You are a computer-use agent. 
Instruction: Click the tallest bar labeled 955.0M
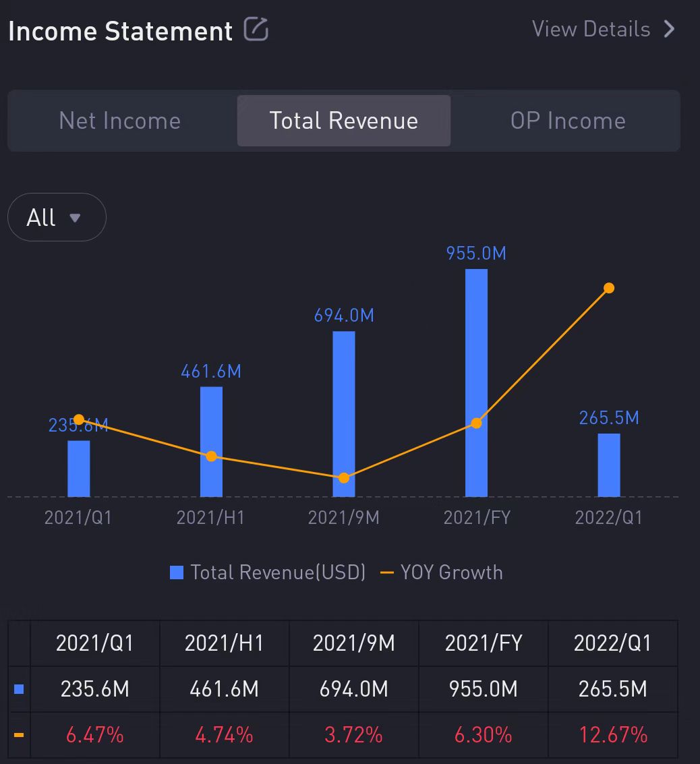tap(476, 351)
